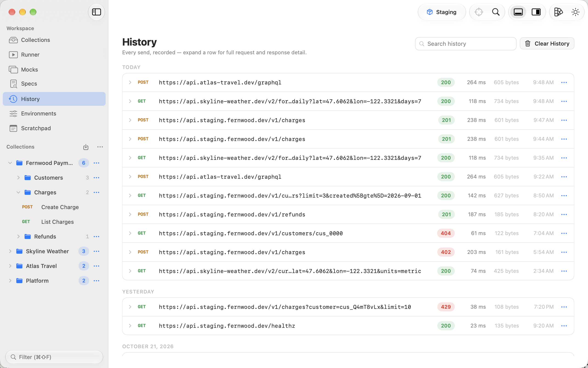The width and height of the screenshot is (588, 368).
Task: Expand the 429 charges row from yesterday
Action: tap(130, 307)
